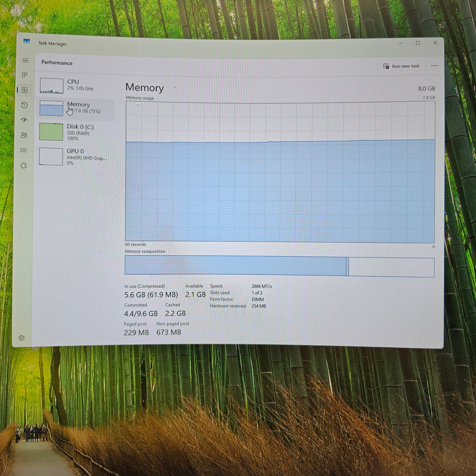Screen dimensions: 476x476
Task: Click the CPU mini graph thumbnail
Action: (x=52, y=86)
